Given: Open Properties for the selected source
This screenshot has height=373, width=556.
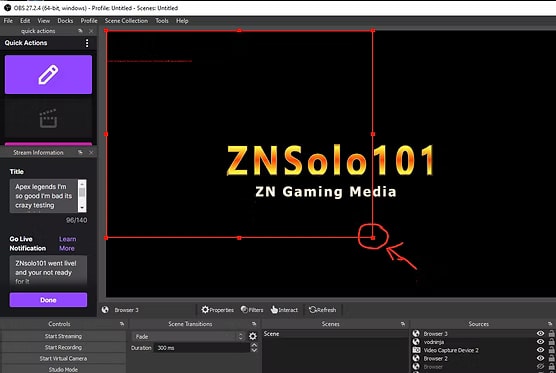Looking at the screenshot, I should click(217, 310).
